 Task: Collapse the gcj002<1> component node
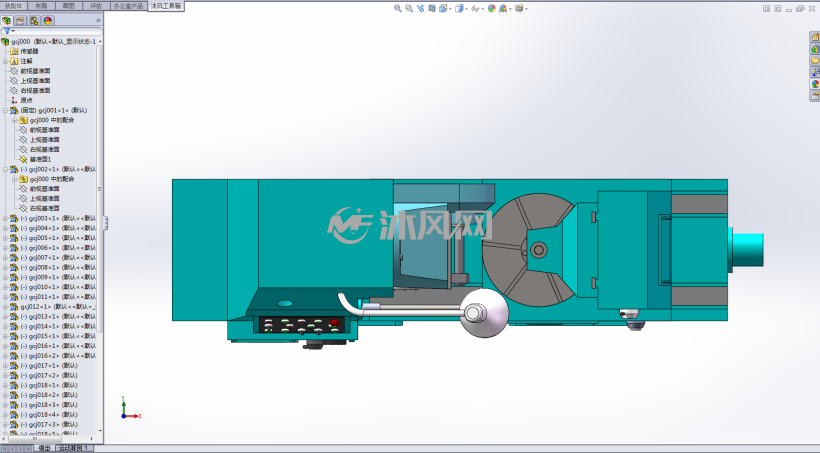point(5,169)
